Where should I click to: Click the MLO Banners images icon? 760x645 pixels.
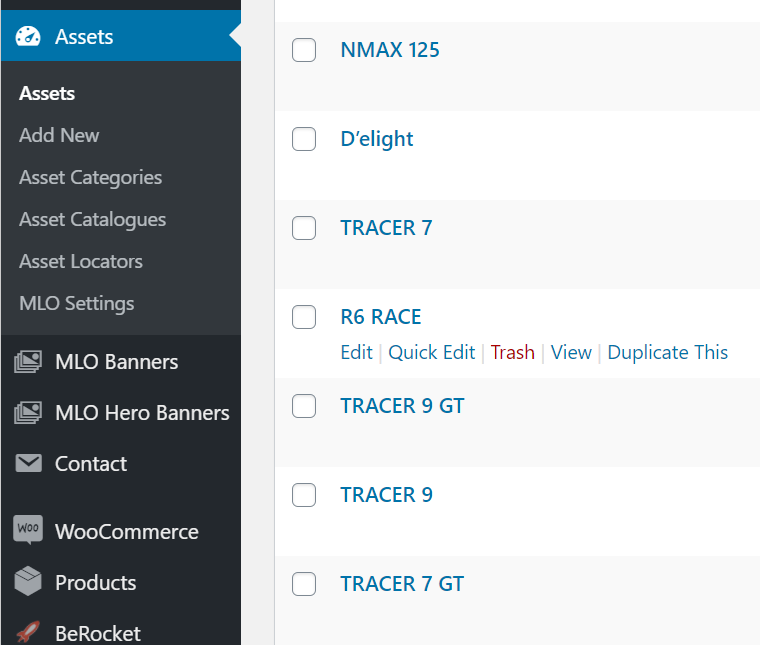[28, 362]
